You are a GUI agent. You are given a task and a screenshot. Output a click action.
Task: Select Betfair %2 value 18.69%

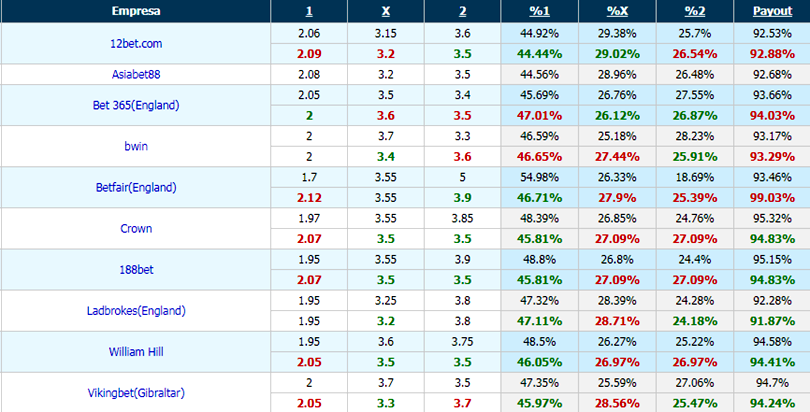(x=695, y=177)
